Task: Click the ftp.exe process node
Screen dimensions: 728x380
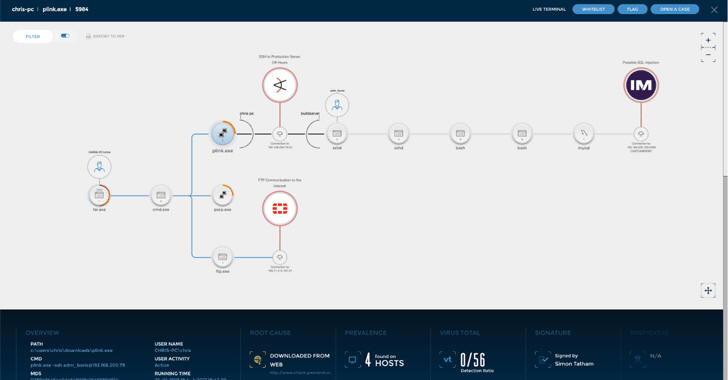Action: coord(222,257)
